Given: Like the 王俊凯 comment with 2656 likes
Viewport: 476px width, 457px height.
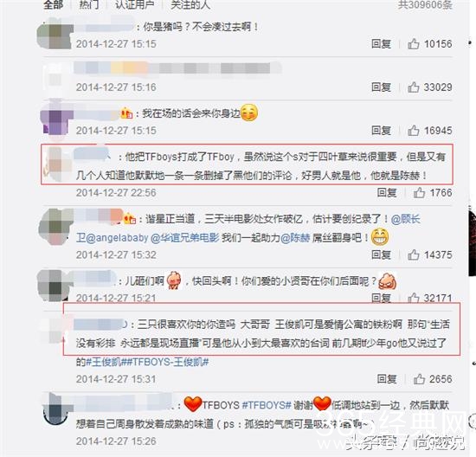Looking at the screenshot, I should pos(419,379).
